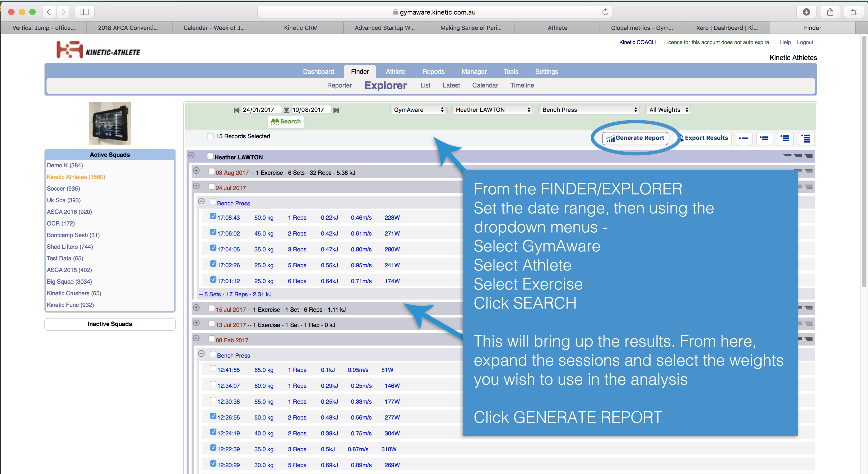Click Generate Report
Screen dimensions: 868x474
click(635, 138)
